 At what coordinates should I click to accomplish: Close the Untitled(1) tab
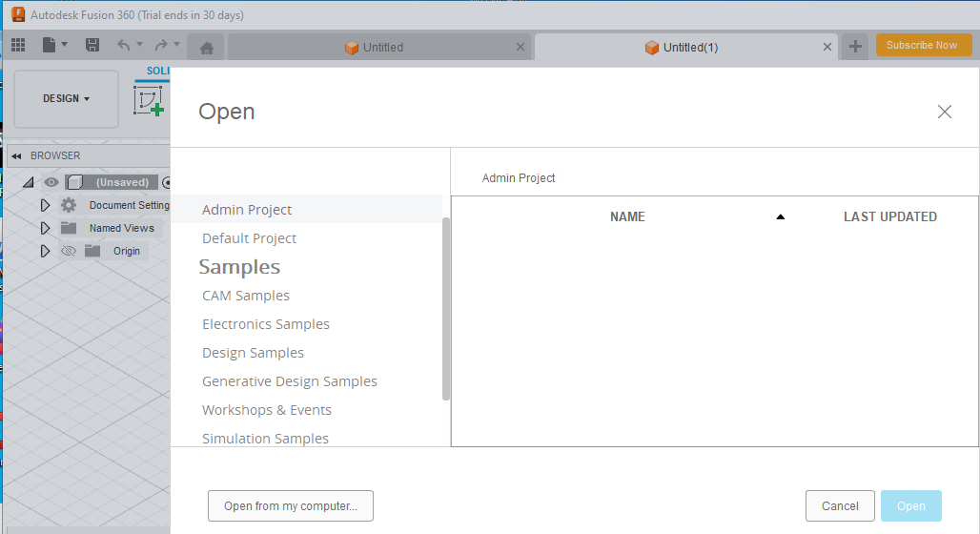[x=827, y=47]
